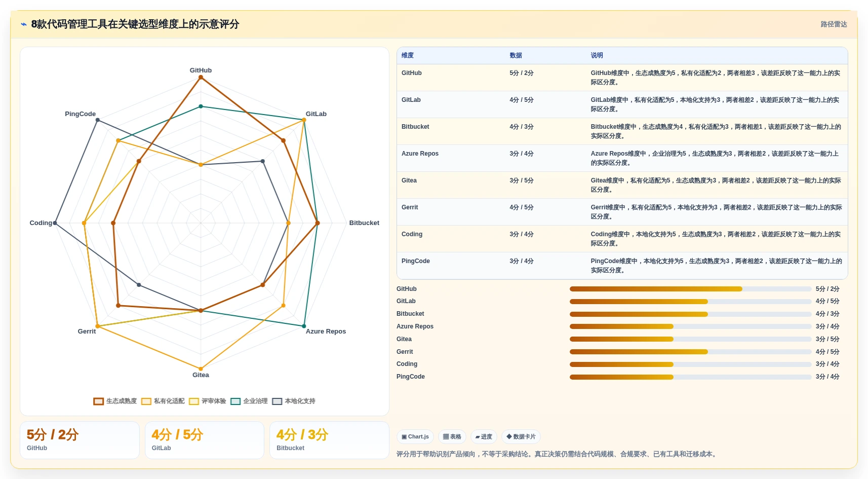
Task: Click the Coding table row name
Action: tap(412, 234)
